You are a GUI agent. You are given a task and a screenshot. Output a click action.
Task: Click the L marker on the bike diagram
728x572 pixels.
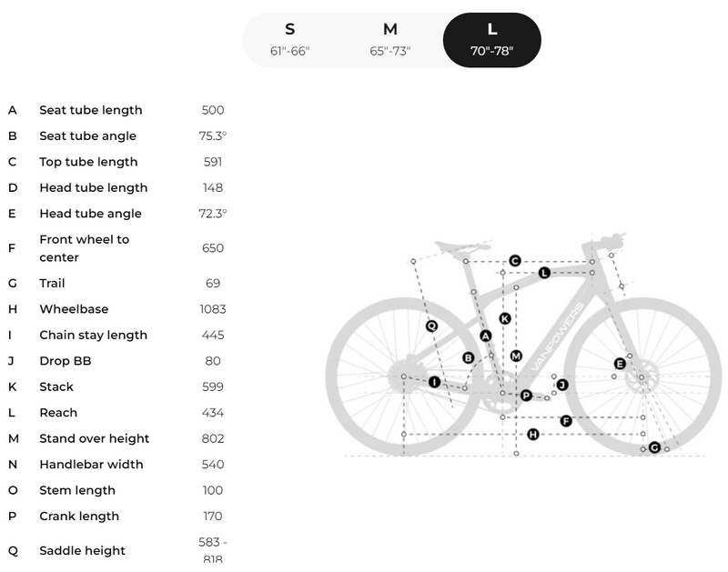click(x=544, y=273)
